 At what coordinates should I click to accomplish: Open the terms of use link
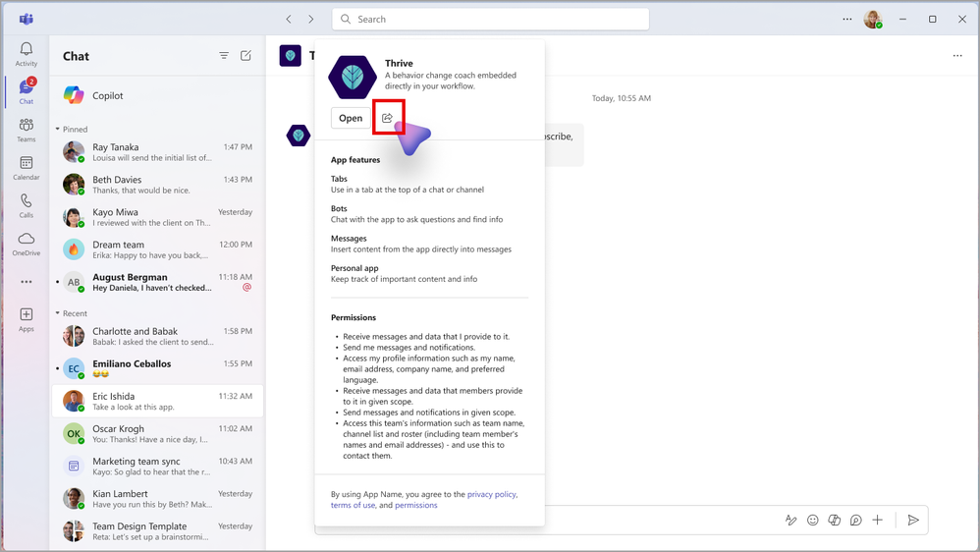point(354,505)
